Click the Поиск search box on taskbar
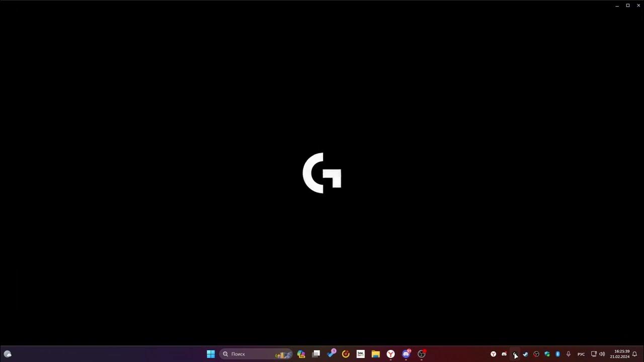 pos(256,354)
